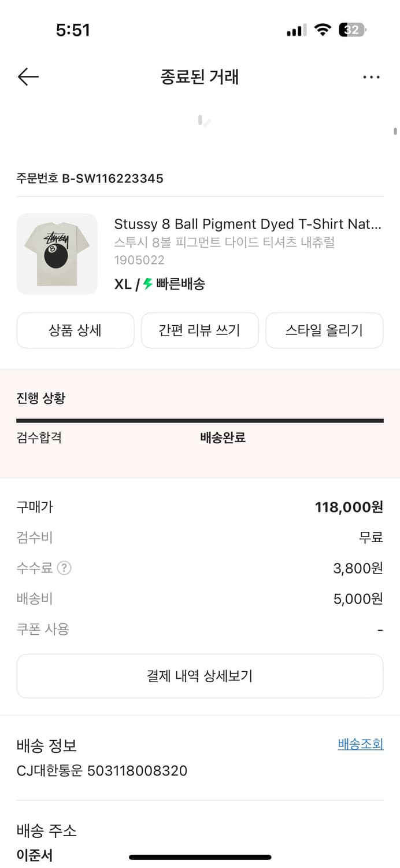
Task: Tap tracking number 503118008320
Action: point(137,771)
